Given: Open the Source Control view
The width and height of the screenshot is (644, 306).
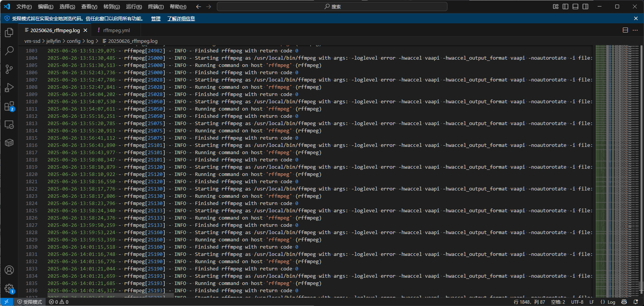Looking at the screenshot, I should tap(9, 69).
